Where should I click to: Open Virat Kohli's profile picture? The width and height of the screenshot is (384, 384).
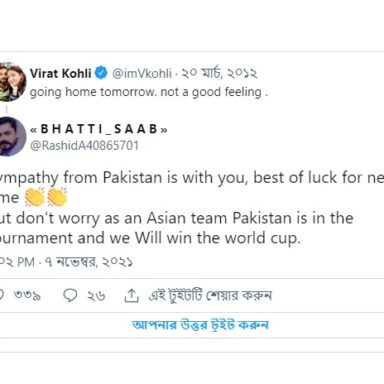12,82
